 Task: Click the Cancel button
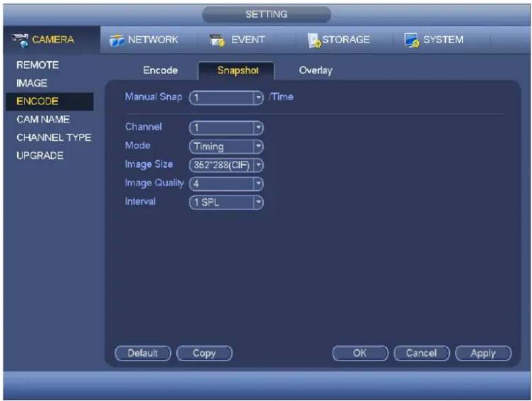[422, 353]
